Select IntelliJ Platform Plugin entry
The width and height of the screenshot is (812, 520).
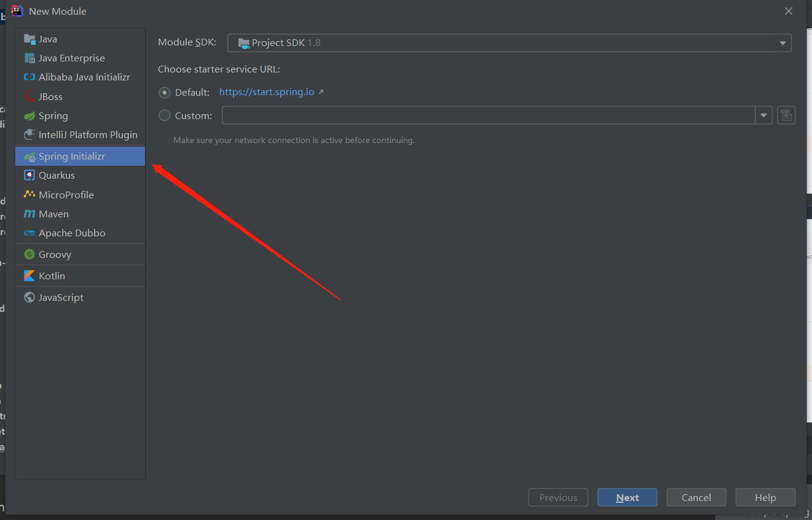(x=80, y=135)
